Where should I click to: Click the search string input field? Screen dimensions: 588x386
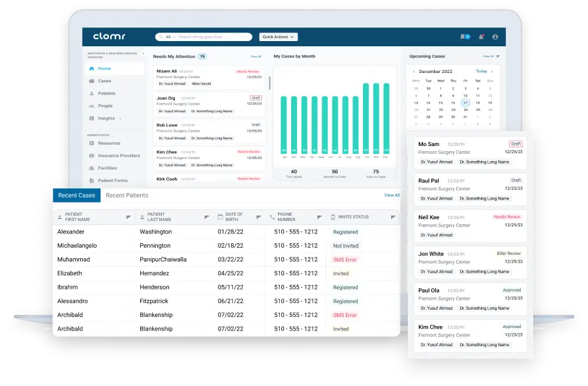(212, 37)
